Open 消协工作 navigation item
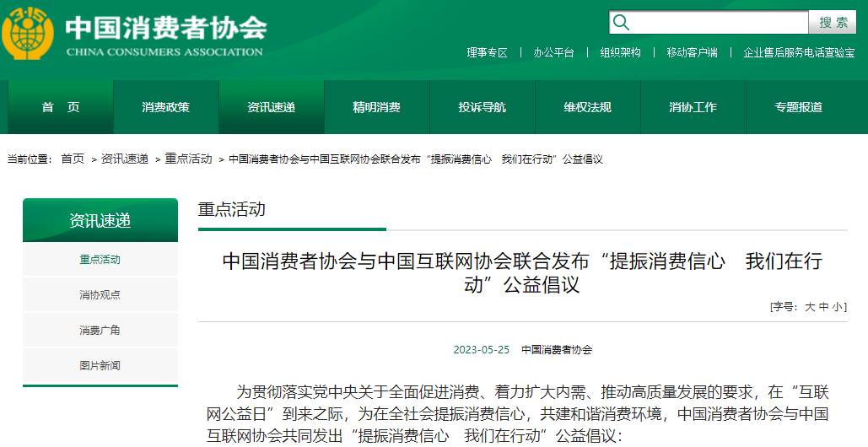868x447 pixels. [693, 107]
